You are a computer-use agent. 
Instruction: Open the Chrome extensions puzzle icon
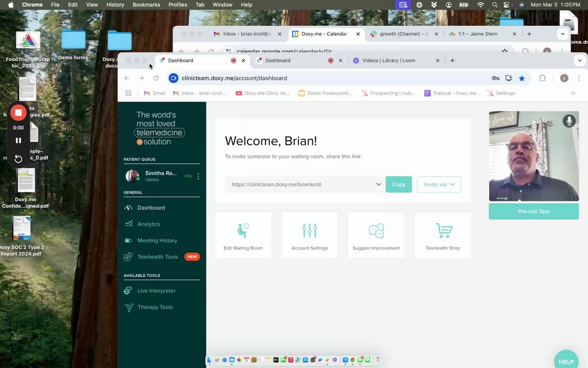tap(543, 78)
